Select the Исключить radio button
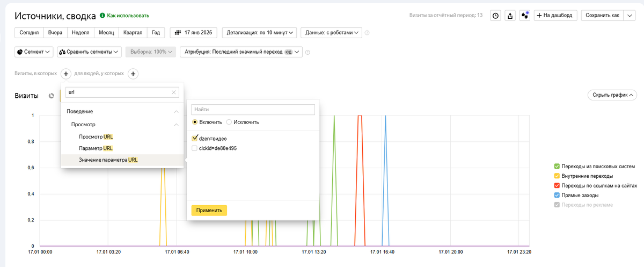Screen dimensions: 644x267 [229, 122]
